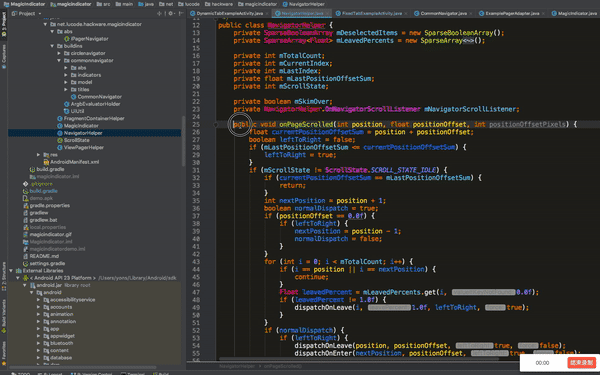This screenshot has height=375, width=600.
Task: Open the Favorites tool window side tab
Action: click(x=4, y=354)
